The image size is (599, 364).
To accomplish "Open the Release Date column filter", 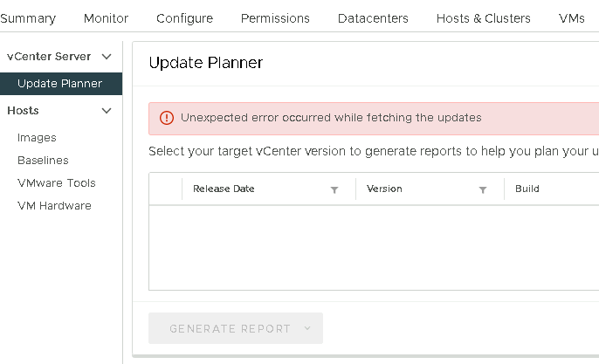I will click(334, 189).
